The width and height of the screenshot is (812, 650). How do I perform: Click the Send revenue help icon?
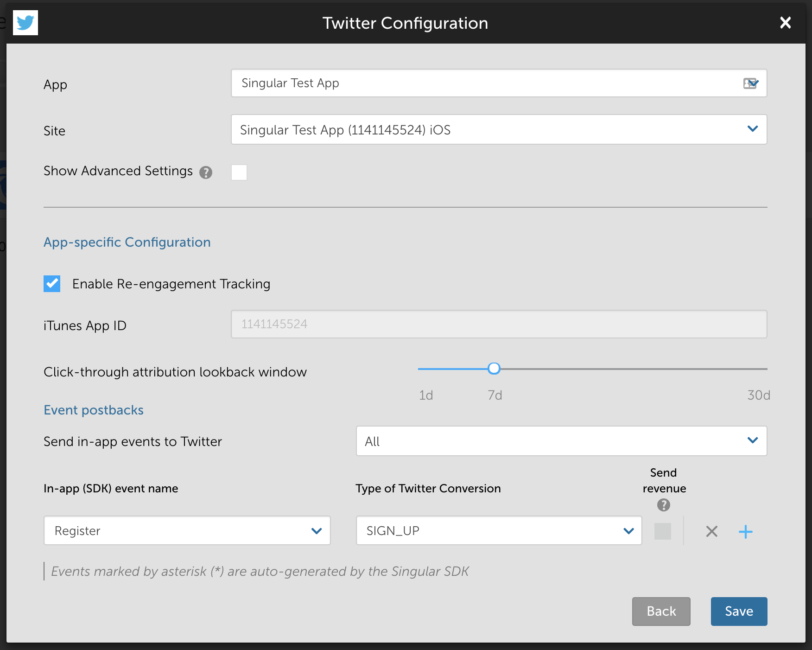664,505
